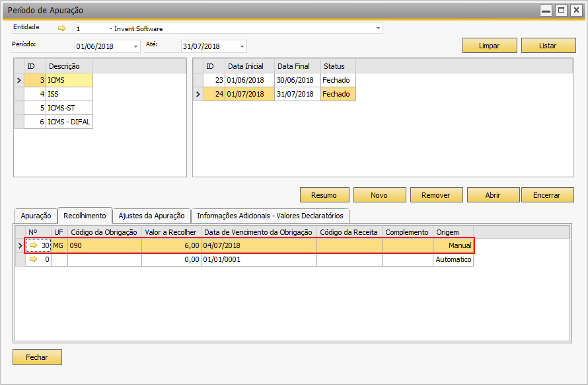Expand the Entidade dropdown
Screen dimensions: 588x385
click(378, 28)
